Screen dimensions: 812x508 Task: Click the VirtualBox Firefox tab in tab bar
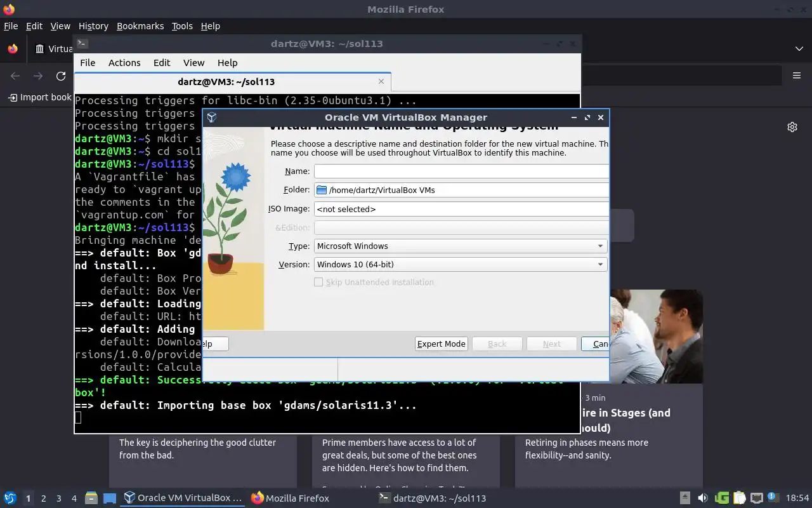pos(55,49)
